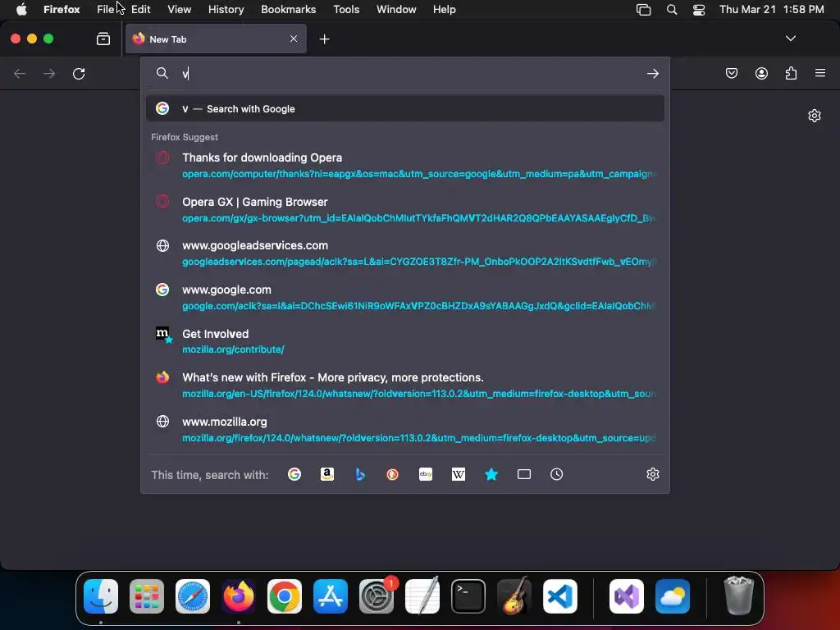Image resolution: width=840 pixels, height=630 pixels.
Task: Open GarageBand from the Dock
Action: [x=514, y=596]
